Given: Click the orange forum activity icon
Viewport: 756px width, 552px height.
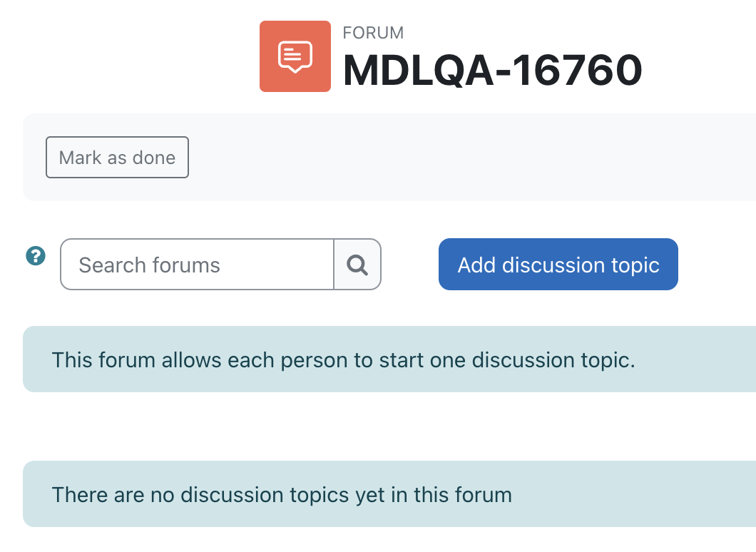Looking at the screenshot, I should [295, 56].
